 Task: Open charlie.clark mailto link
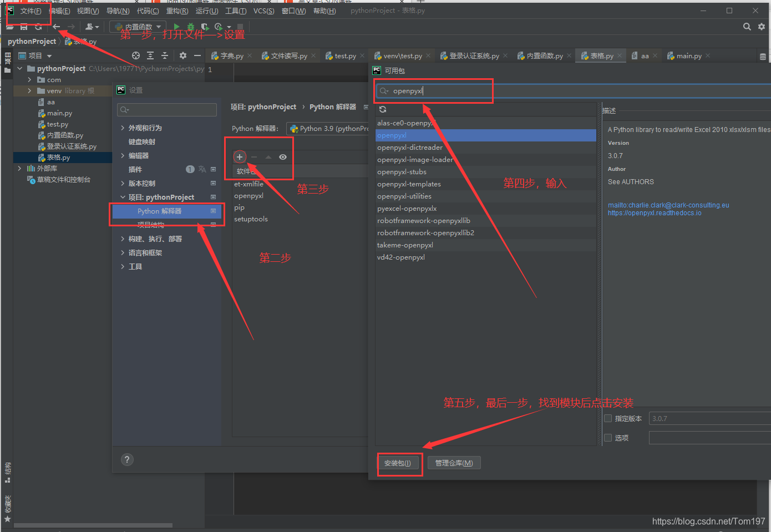(668, 205)
